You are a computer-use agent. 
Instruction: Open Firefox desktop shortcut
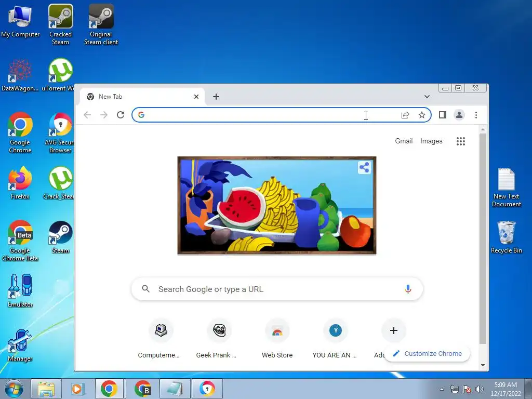tap(20, 182)
